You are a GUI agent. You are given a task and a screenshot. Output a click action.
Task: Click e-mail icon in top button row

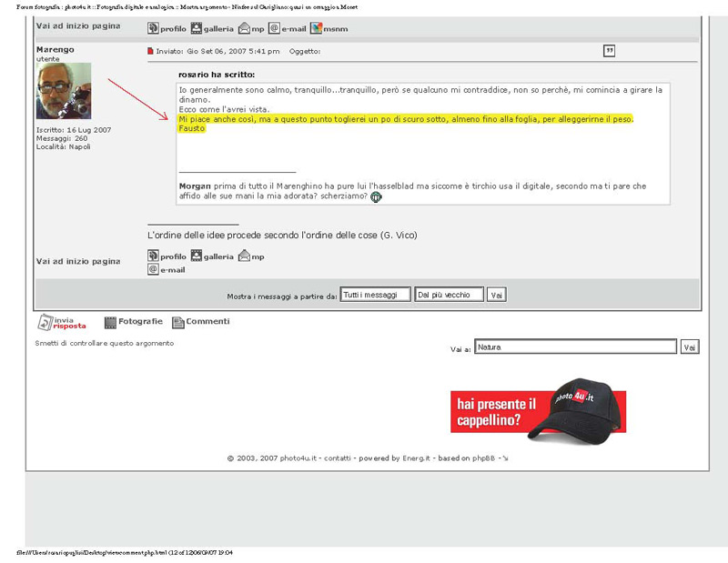point(274,28)
